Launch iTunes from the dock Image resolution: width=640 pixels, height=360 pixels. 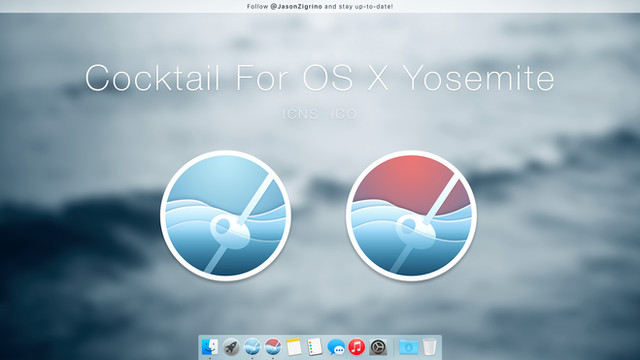pyautogui.click(x=357, y=347)
